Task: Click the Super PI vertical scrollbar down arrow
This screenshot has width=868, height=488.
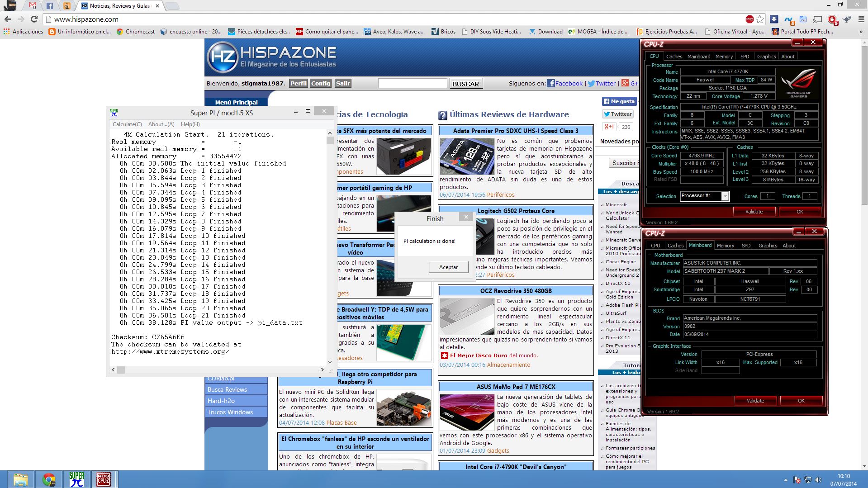Action: [330, 362]
